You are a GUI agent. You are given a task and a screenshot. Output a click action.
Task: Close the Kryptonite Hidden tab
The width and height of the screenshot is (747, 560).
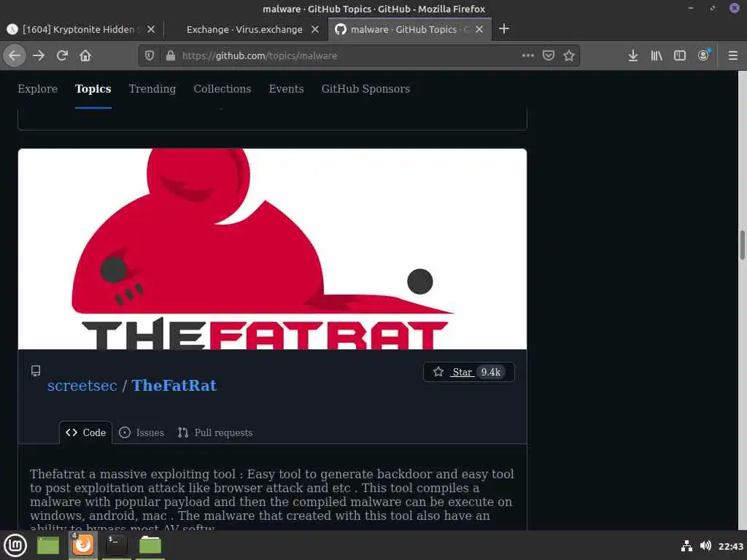pyautogui.click(x=150, y=29)
